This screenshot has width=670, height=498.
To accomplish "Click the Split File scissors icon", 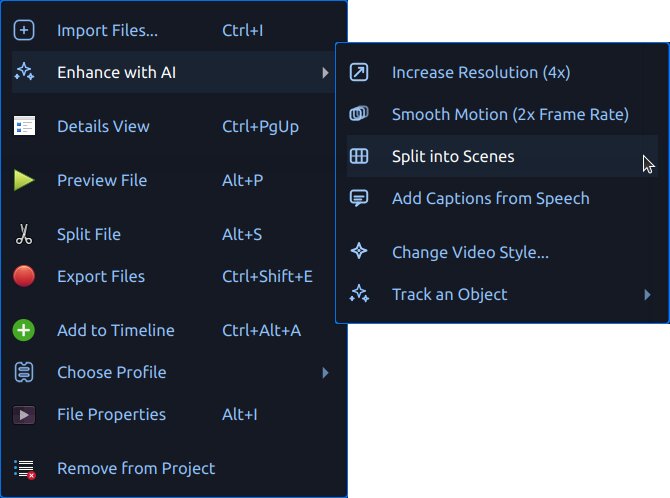I will (25, 234).
